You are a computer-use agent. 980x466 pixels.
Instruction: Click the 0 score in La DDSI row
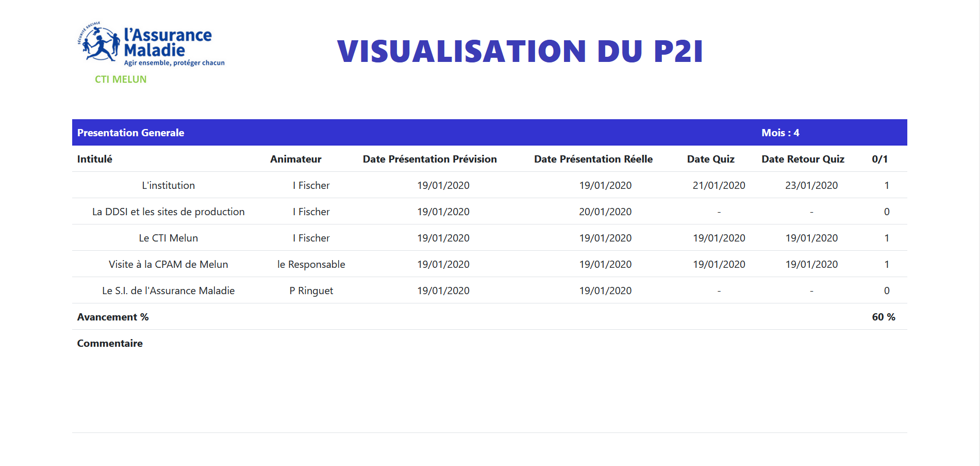tap(887, 212)
